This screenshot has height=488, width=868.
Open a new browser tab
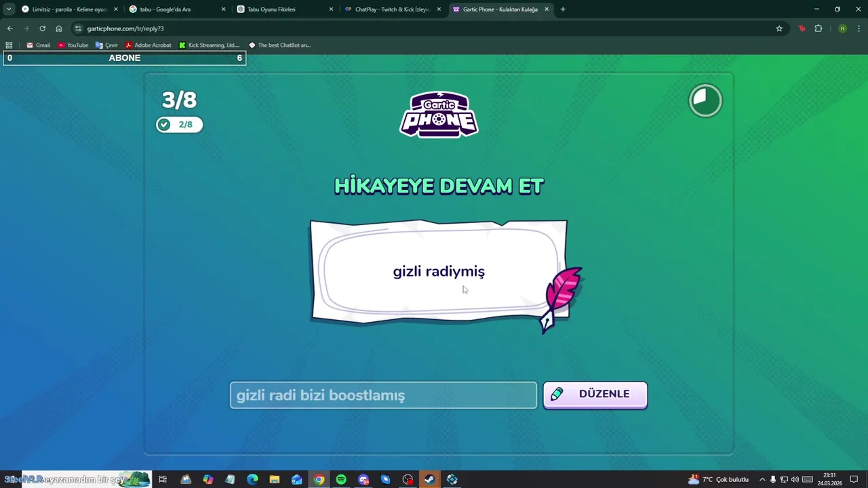point(563,9)
